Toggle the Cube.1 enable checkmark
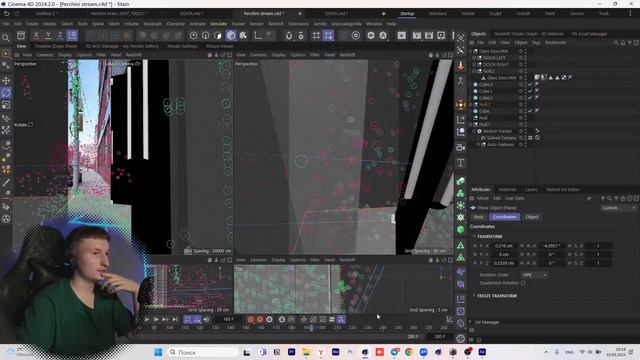 530,91
